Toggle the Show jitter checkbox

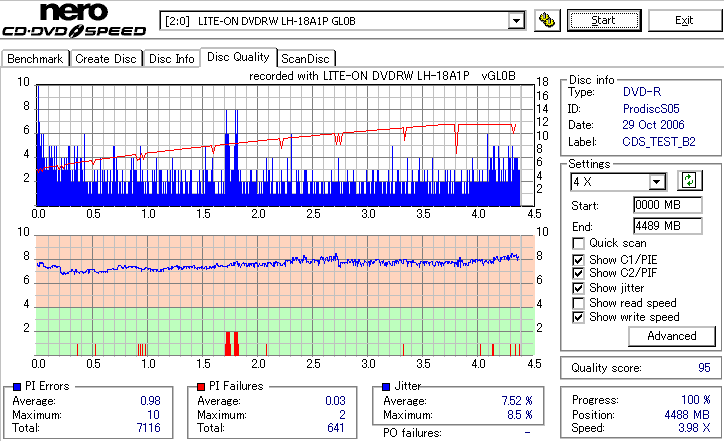coord(578,288)
